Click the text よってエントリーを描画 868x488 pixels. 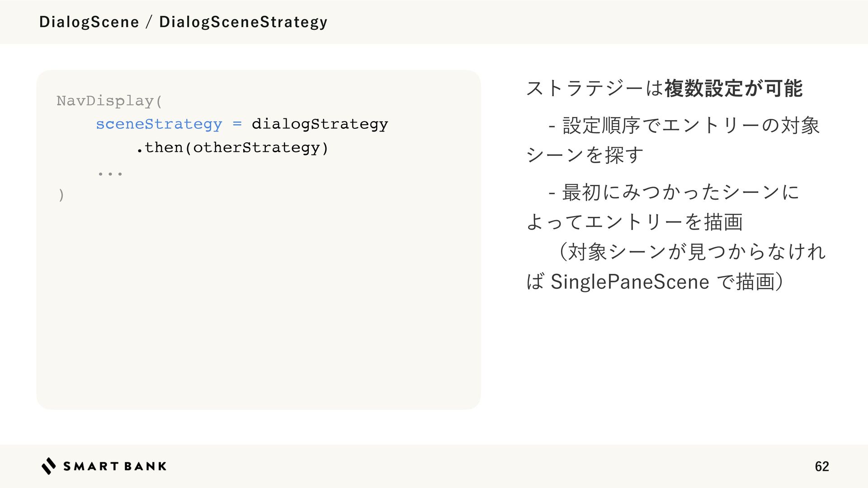(x=635, y=222)
